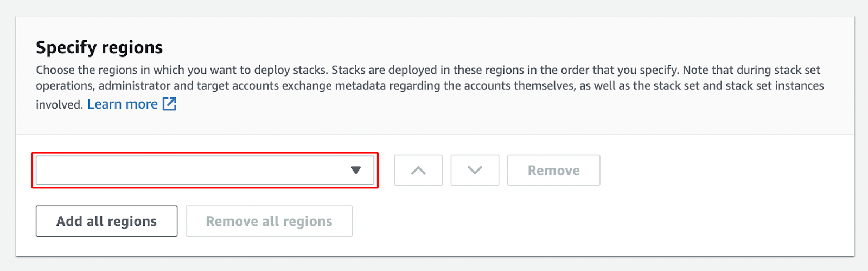The image size is (868, 271).
Task: Select the description paragraph about deploying stacks
Action: [430, 87]
